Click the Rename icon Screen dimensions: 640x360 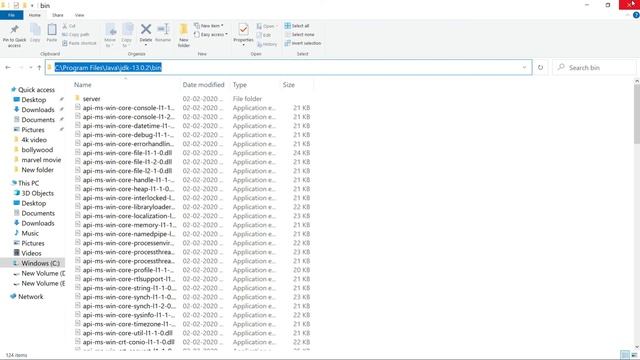click(x=163, y=29)
